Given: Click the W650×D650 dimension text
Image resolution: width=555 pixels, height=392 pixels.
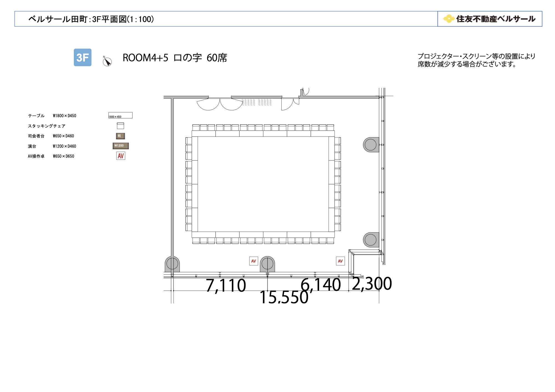Looking at the screenshot, I should click(x=63, y=156).
